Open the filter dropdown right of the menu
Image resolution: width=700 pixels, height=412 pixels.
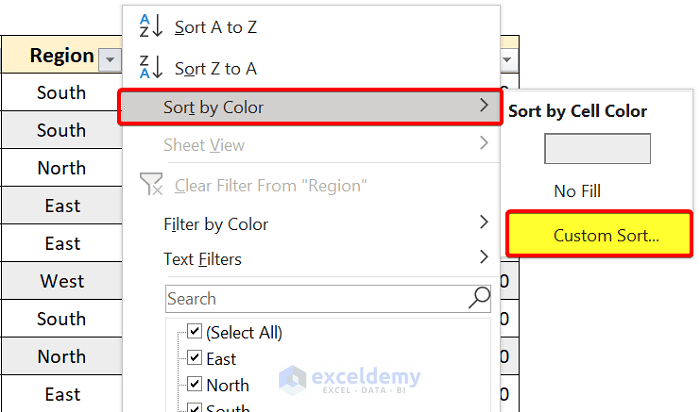click(508, 60)
